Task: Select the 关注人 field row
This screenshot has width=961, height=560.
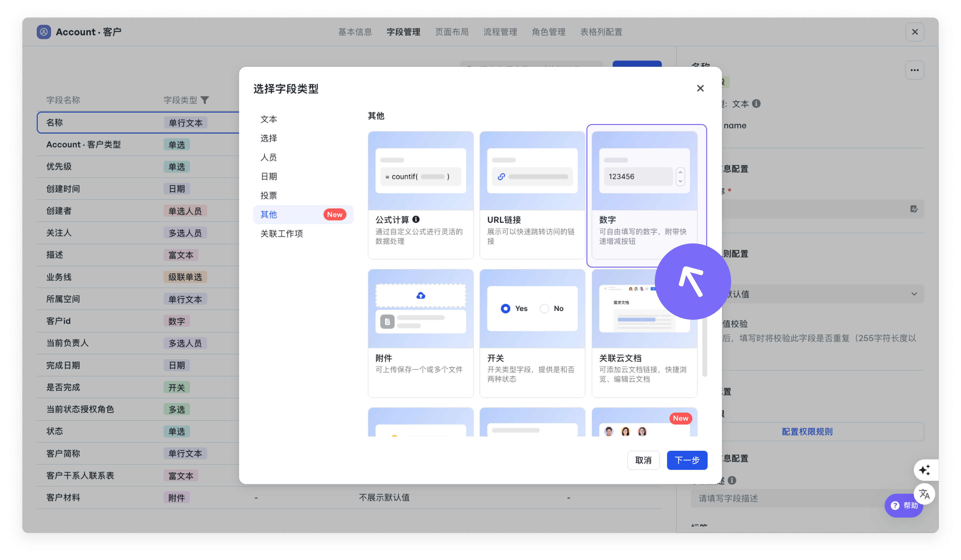Action: [138, 233]
